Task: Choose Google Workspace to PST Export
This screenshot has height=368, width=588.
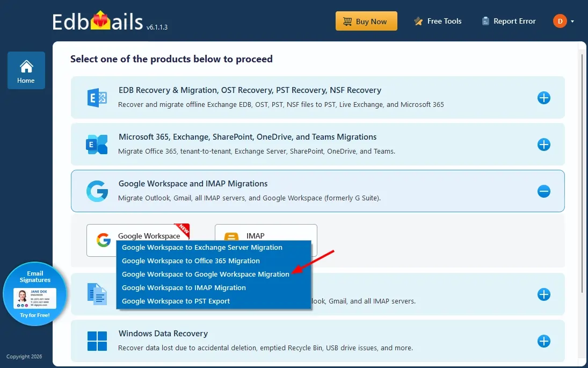Action: pyautogui.click(x=213, y=301)
